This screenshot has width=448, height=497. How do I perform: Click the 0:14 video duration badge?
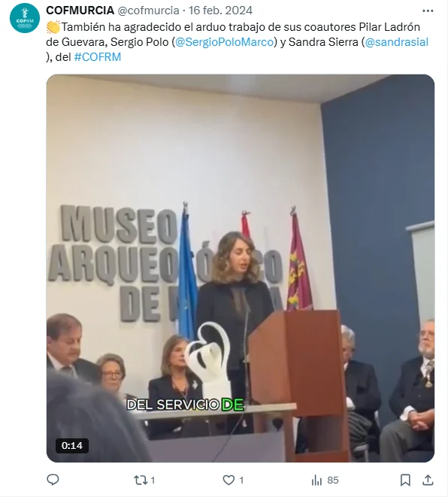click(x=72, y=446)
